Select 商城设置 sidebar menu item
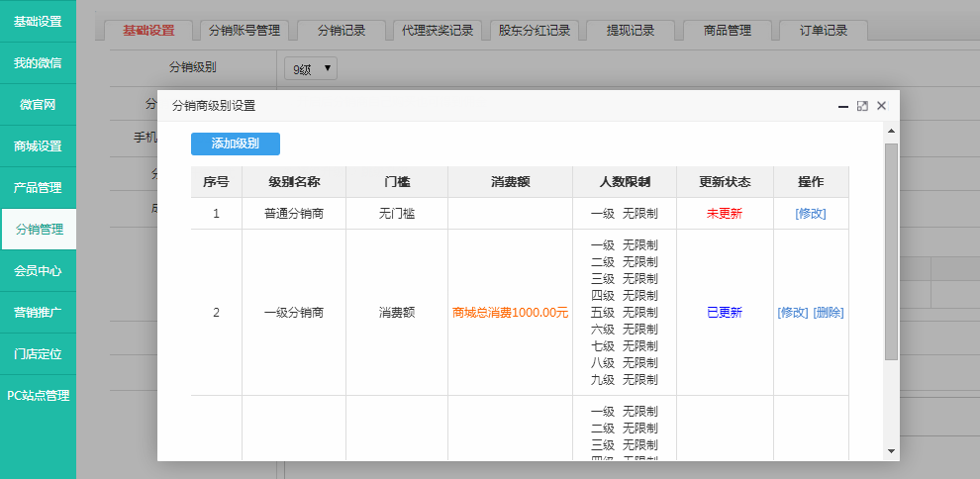This screenshot has width=980, height=479. point(38,146)
